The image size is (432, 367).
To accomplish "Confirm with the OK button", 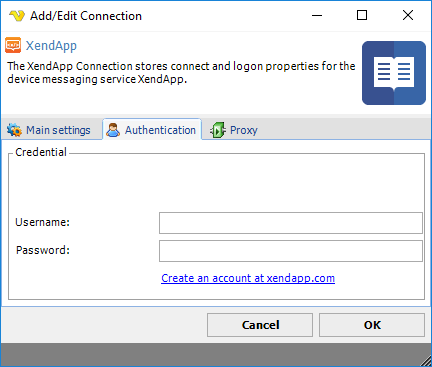I will point(372,325).
